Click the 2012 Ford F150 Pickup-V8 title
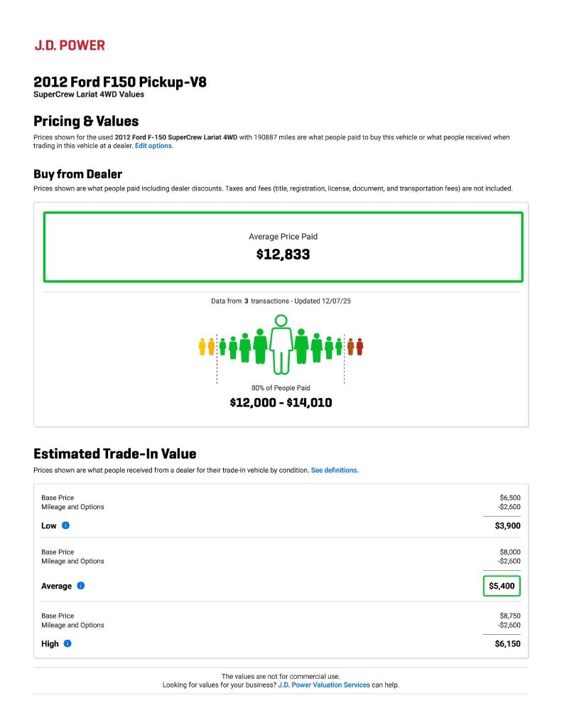 coord(120,82)
